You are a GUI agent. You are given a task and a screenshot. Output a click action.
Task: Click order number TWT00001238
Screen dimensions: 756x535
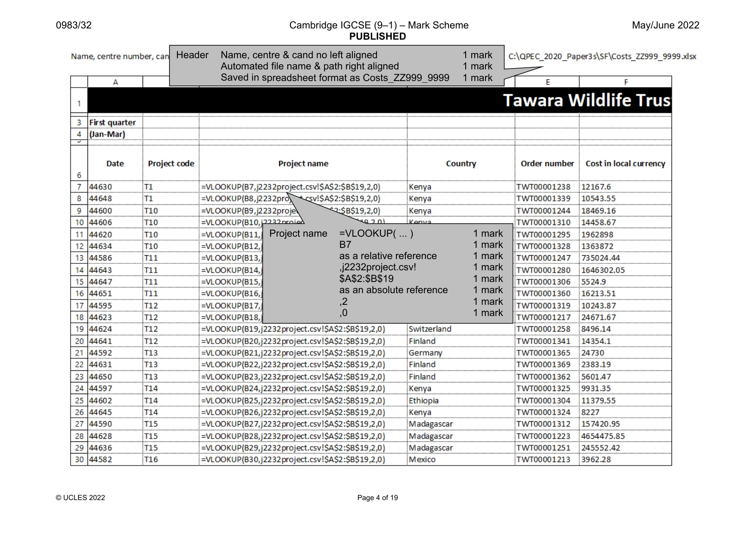pyautogui.click(x=547, y=187)
